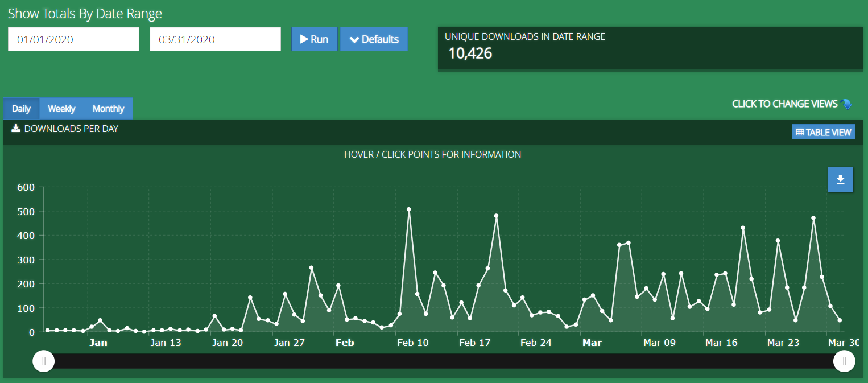Click the 'CLICK TO CHANGE VIEWS' link
The image size is (868, 383).
(785, 104)
